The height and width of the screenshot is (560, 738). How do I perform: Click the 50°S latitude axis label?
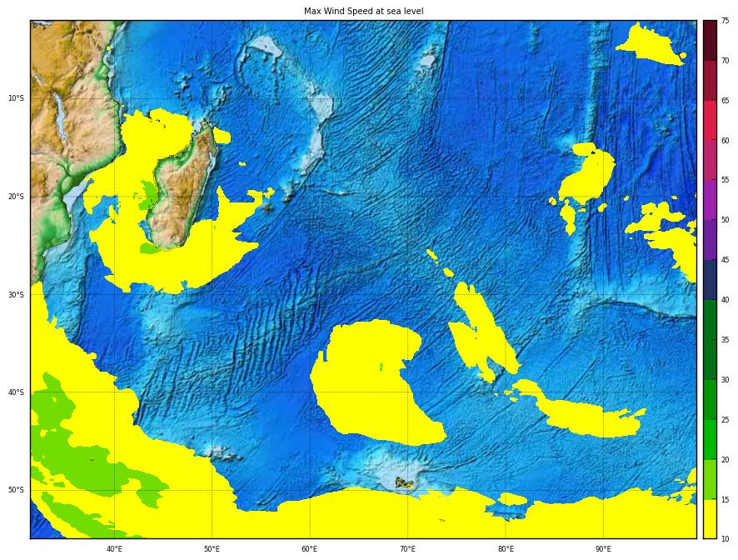click(x=16, y=490)
